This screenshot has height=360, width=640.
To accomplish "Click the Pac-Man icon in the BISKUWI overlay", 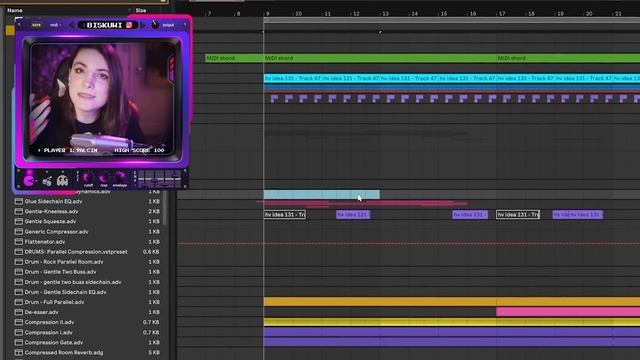I will [x=29, y=180].
